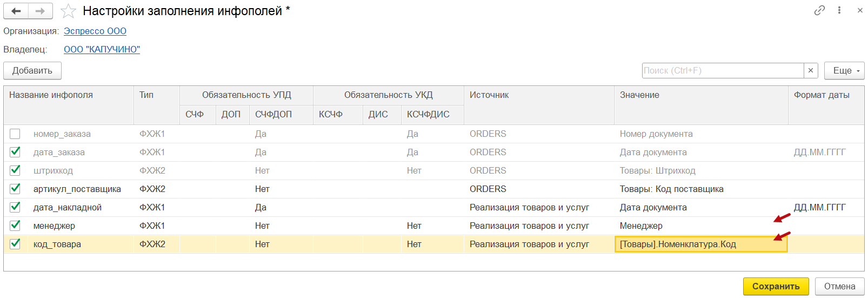Close the settings form
The width and height of the screenshot is (868, 298).
click(860, 10)
